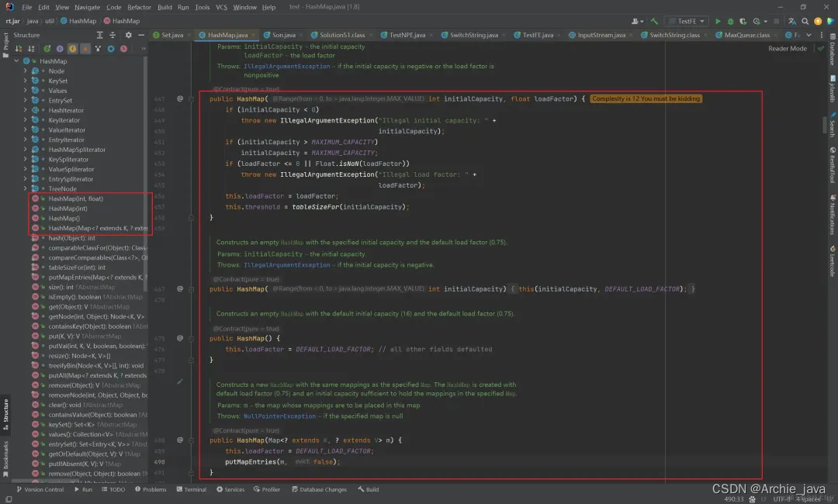Image resolution: width=838 pixels, height=504 pixels.
Task: Open the translate icon in the top toolbar
Action: click(792, 22)
